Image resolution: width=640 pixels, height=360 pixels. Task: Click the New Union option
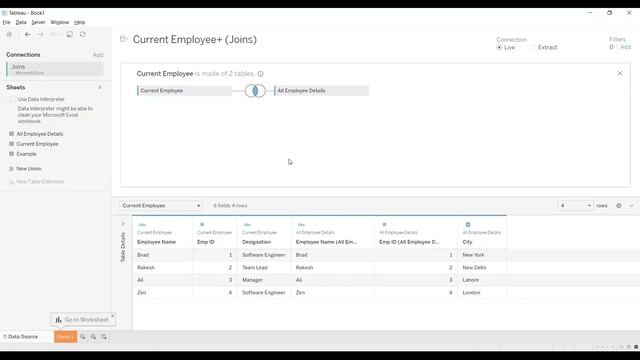(x=29, y=169)
